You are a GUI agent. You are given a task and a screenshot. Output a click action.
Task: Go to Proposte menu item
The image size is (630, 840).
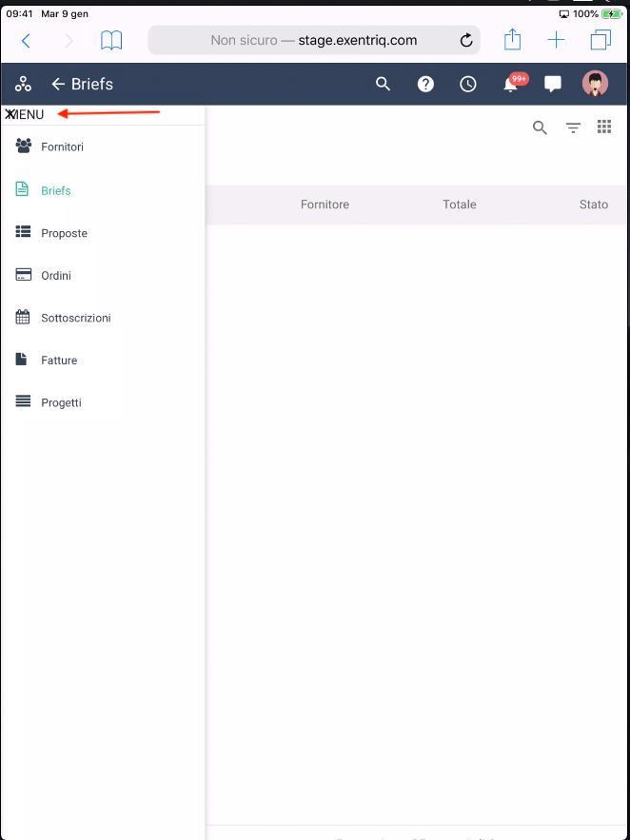pos(64,233)
